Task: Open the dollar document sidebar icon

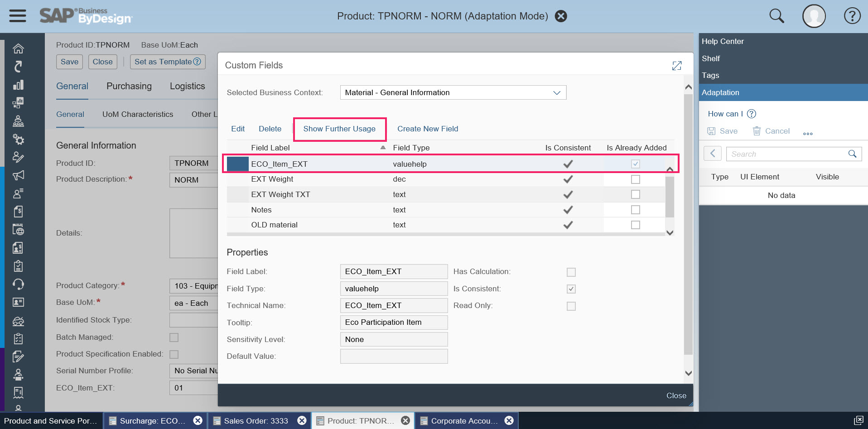Action: coord(18,212)
